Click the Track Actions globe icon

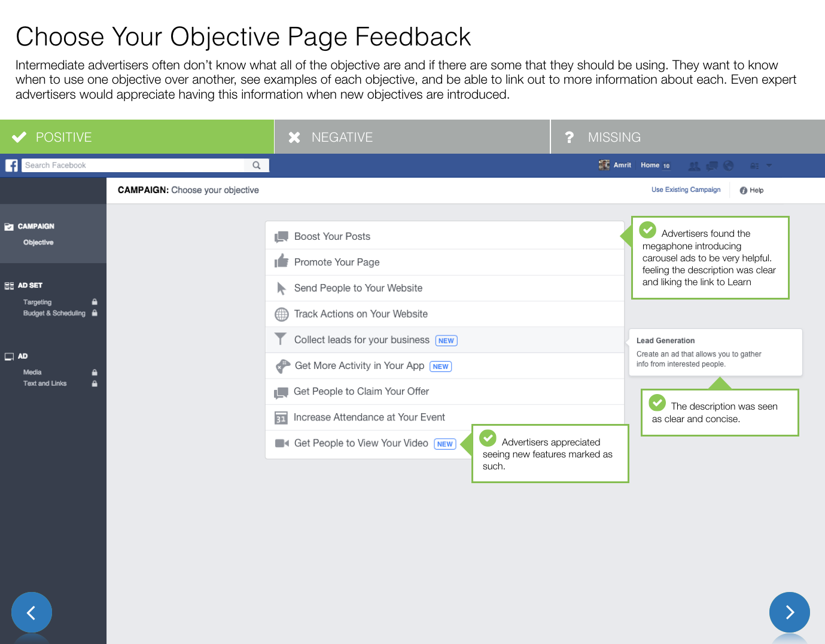pos(281,314)
